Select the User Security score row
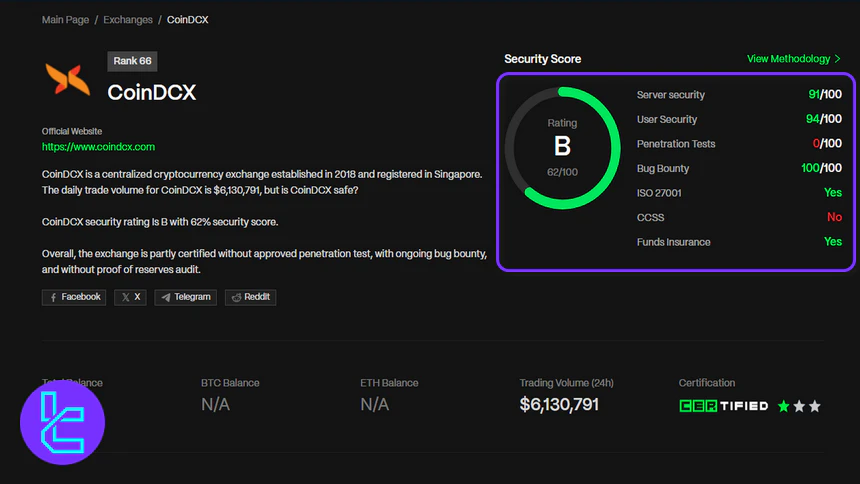 (x=739, y=119)
